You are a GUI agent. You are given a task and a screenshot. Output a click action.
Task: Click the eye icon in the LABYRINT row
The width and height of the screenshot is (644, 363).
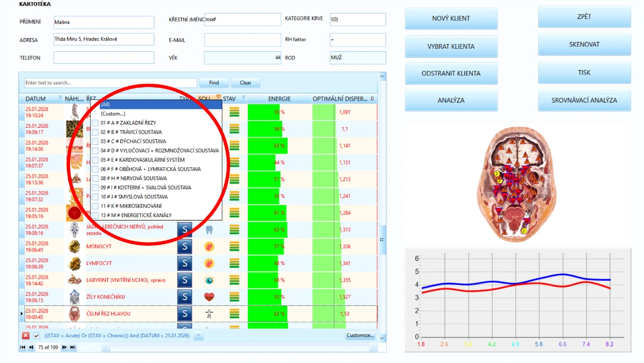209,280
